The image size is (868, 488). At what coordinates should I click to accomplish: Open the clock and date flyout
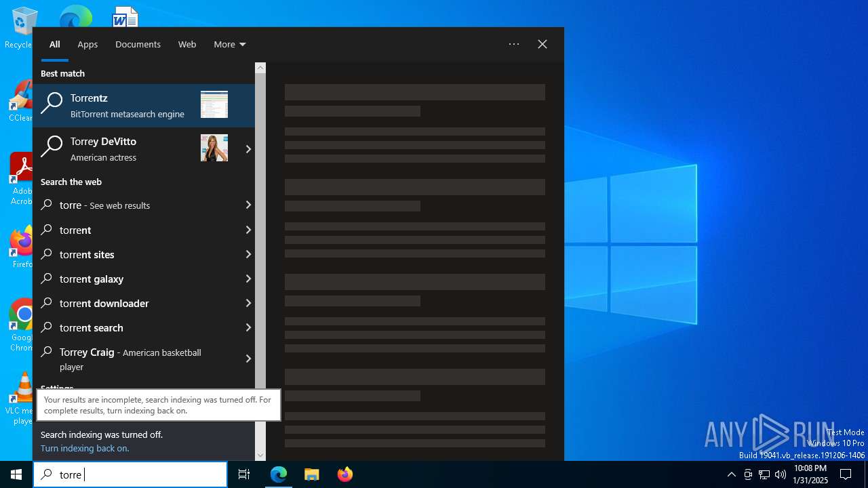pos(810,474)
